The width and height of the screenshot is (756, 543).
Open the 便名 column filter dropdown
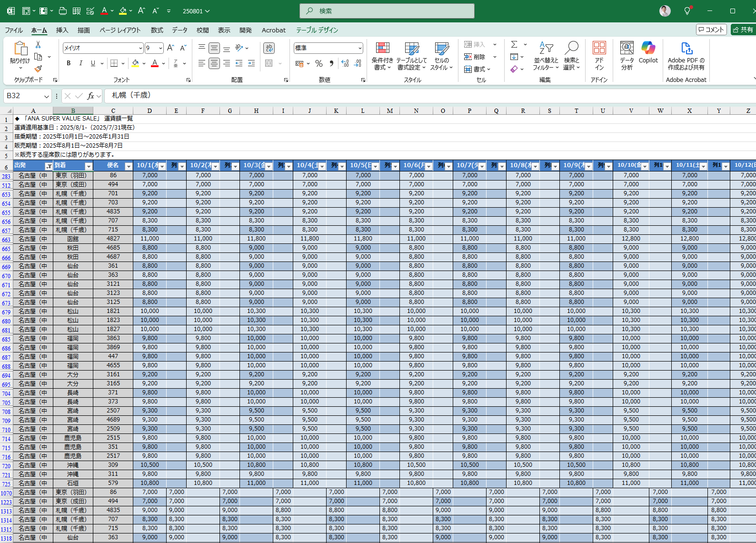click(129, 166)
